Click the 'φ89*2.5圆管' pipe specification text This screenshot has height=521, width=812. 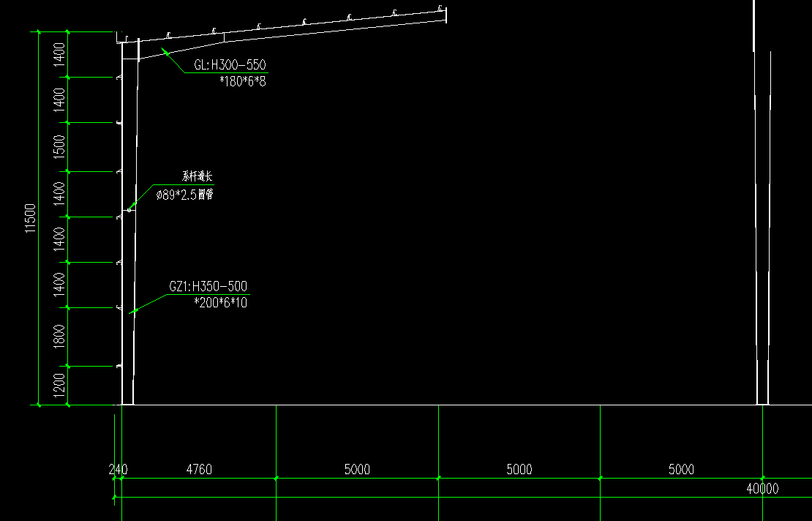185,195
